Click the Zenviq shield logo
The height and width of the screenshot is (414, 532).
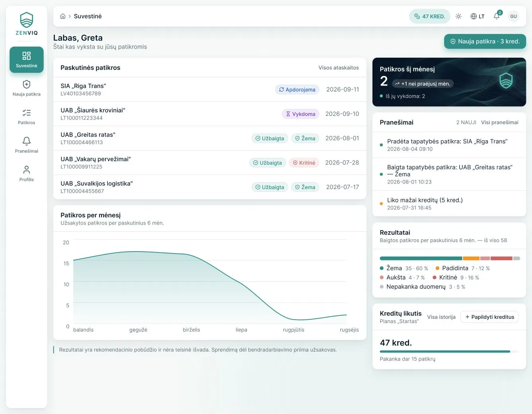tap(27, 20)
